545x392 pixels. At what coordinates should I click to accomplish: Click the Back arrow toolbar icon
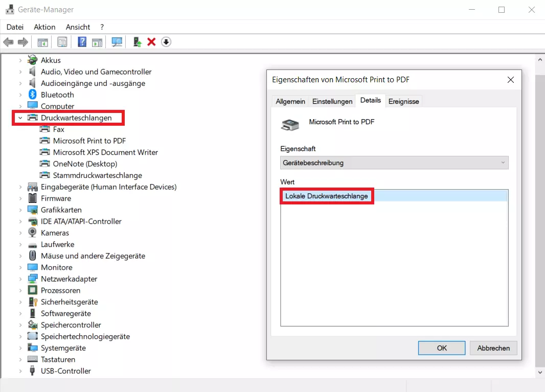tap(8, 42)
